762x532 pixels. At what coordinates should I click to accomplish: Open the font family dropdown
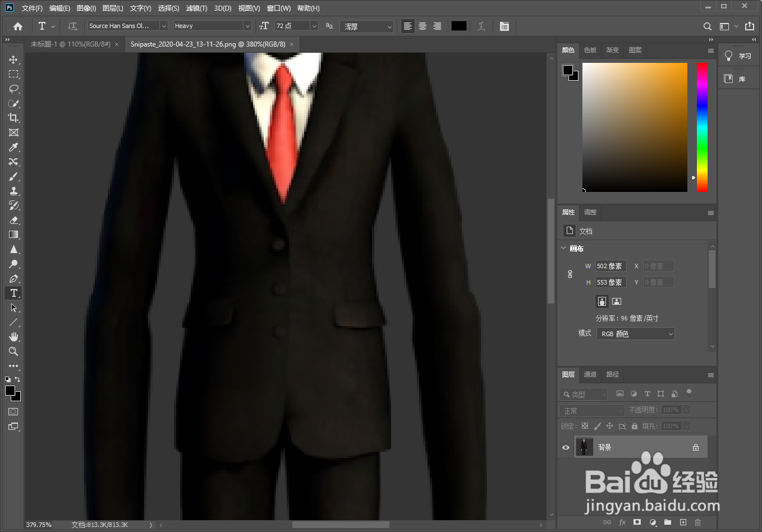164,26
